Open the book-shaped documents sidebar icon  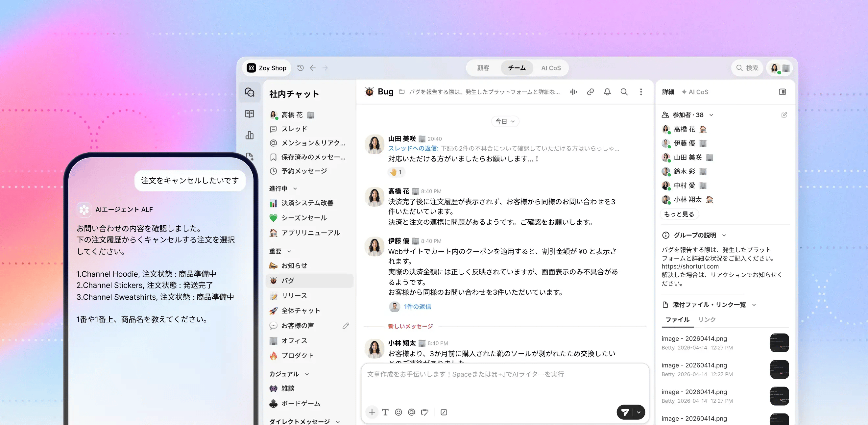pos(250,114)
